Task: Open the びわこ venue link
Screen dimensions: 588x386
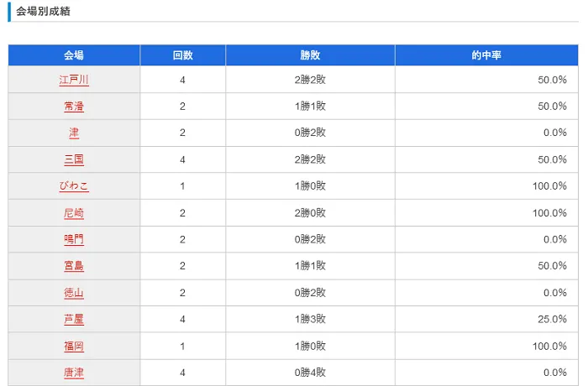Action: [74, 186]
